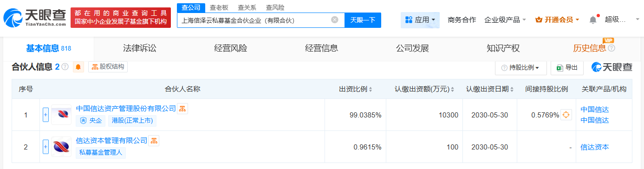Click the indirect shareholding path icon beside 0.5769%
This screenshot has width=644, height=169.
coord(566,115)
